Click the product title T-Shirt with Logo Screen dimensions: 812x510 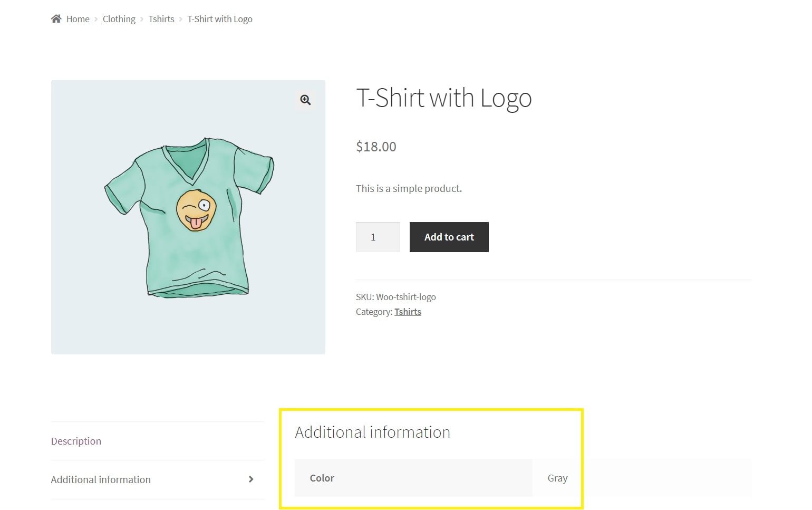click(x=444, y=98)
